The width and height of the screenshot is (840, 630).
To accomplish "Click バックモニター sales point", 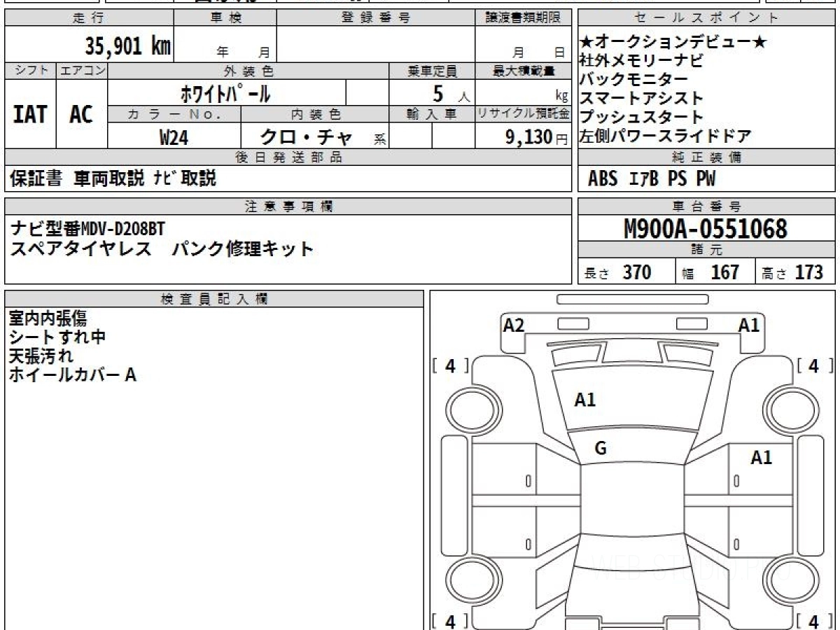I will [x=633, y=80].
